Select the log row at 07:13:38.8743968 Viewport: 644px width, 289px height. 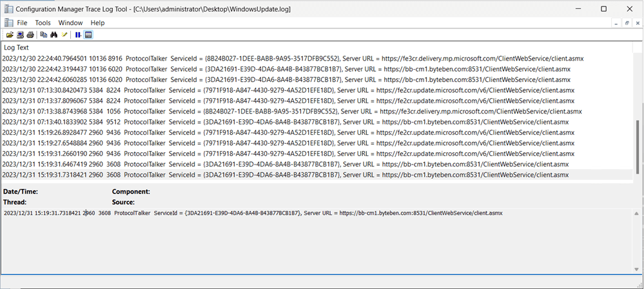(317, 112)
